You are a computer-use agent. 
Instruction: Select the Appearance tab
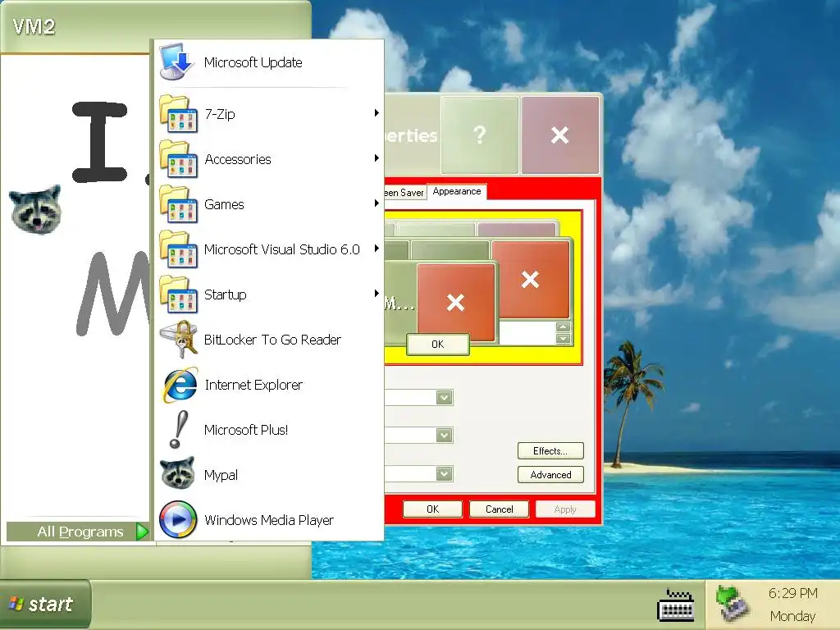click(457, 191)
